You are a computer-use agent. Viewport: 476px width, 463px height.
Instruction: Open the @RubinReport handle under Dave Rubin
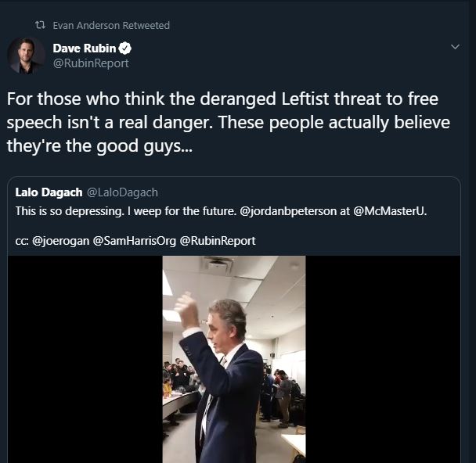pos(91,63)
